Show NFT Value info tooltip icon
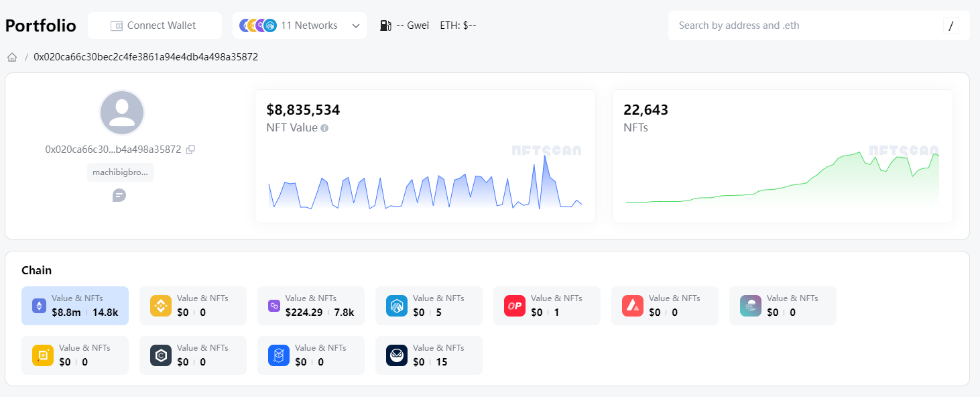Image resolution: width=980 pixels, height=397 pixels. click(324, 128)
